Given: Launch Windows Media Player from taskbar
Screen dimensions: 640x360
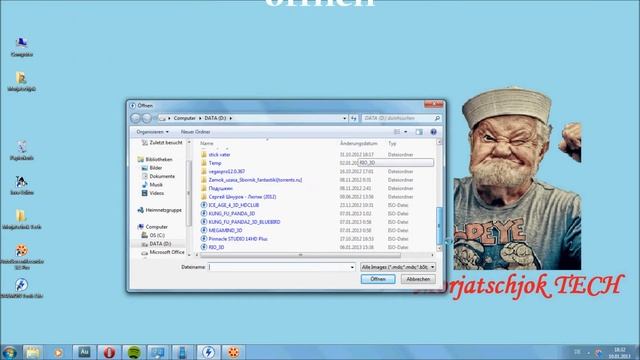Looking at the screenshot, I should tap(58, 352).
